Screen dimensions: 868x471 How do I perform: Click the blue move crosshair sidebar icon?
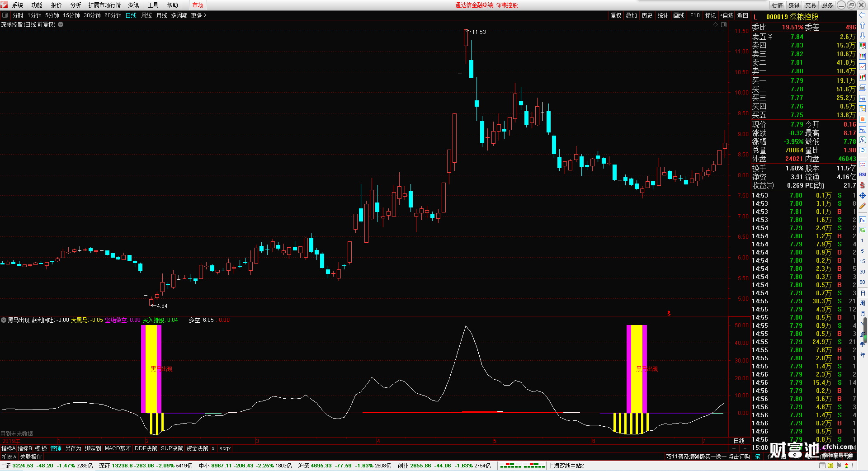(863, 196)
